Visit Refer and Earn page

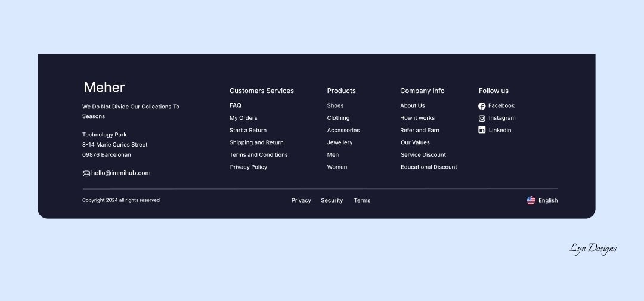(420, 130)
